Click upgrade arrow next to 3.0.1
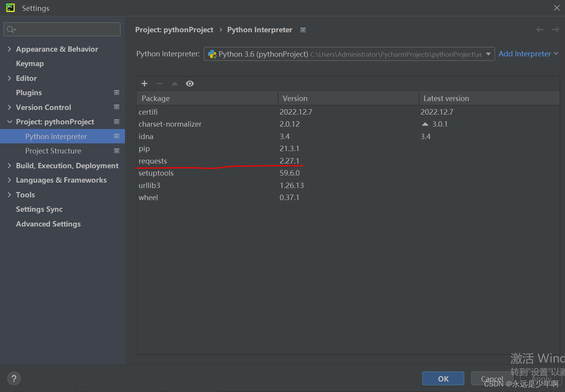This screenshot has height=392, width=565. pos(425,124)
